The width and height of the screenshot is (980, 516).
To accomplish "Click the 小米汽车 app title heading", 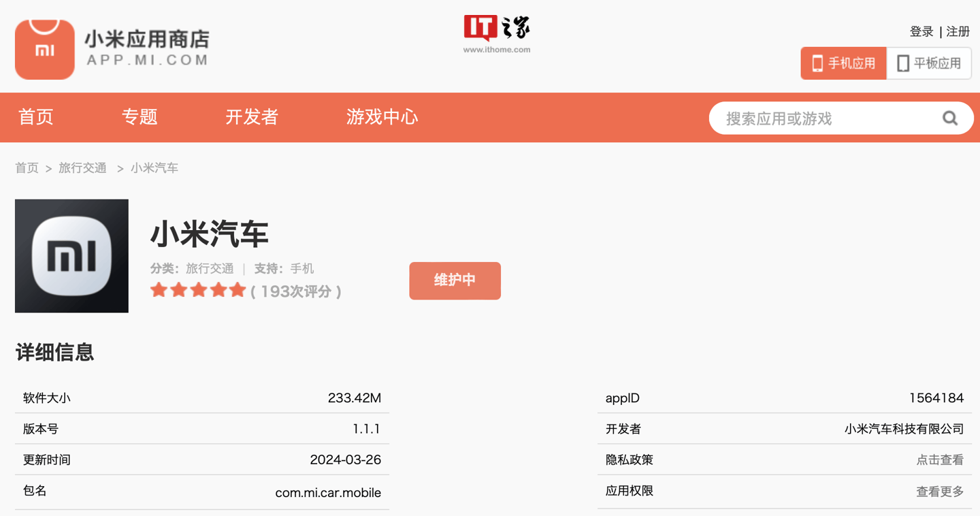I will [x=210, y=235].
